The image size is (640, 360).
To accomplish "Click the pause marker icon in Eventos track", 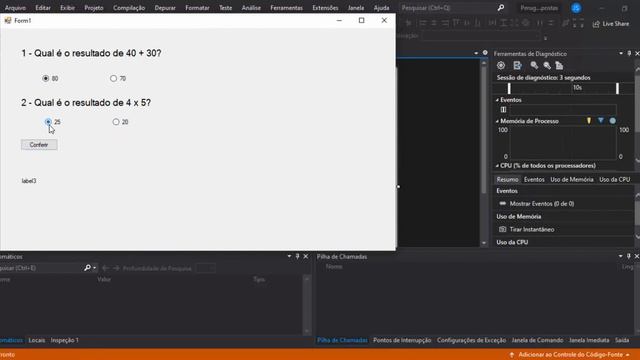I will click(x=503, y=109).
